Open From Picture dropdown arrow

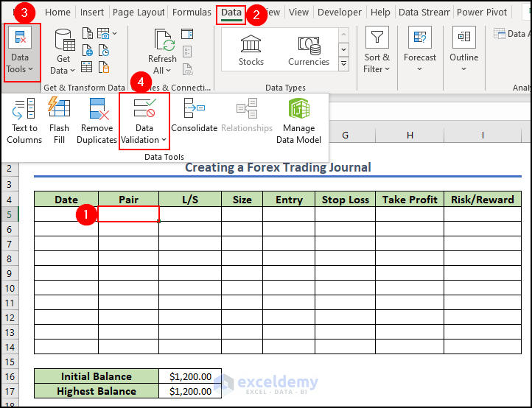[115, 34]
